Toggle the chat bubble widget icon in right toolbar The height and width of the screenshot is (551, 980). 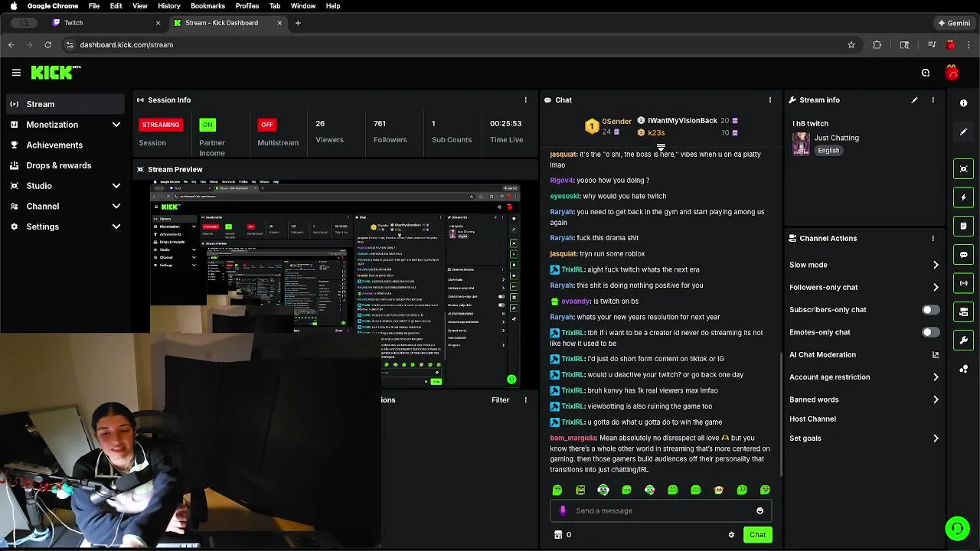point(963,254)
